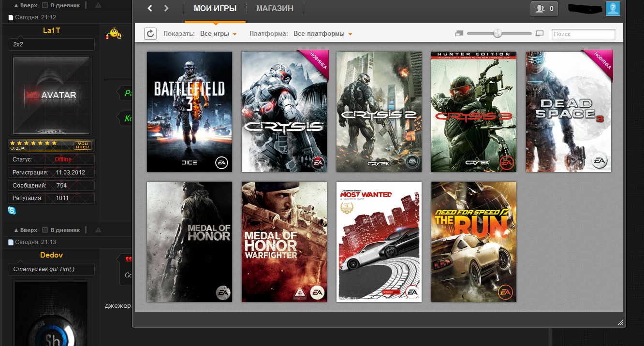The height and width of the screenshot is (346, 644).
Task: Click the Skype icon in La1T's profile
Action: [12, 210]
